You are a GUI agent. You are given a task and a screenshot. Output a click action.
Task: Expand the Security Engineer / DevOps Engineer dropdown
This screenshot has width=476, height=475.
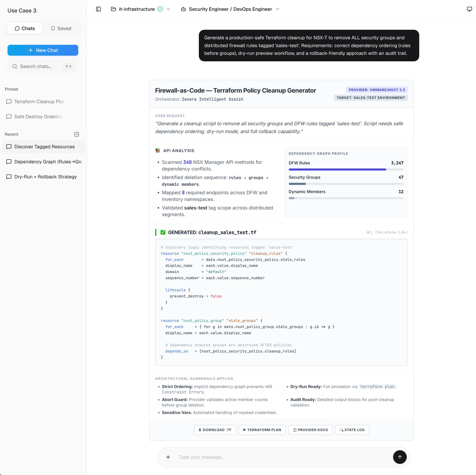click(278, 9)
